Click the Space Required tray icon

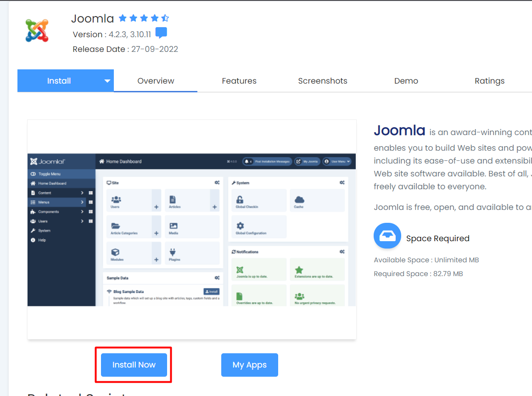pos(387,236)
